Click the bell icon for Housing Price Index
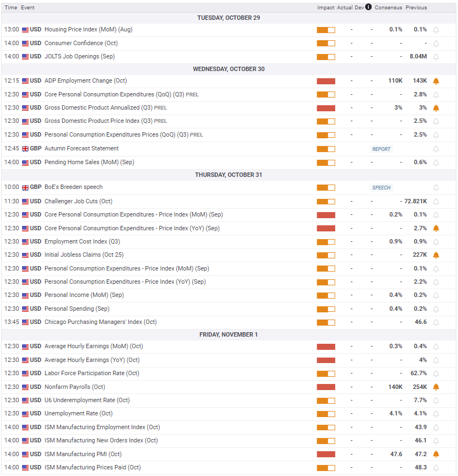The height and width of the screenshot is (476, 458). (x=436, y=30)
